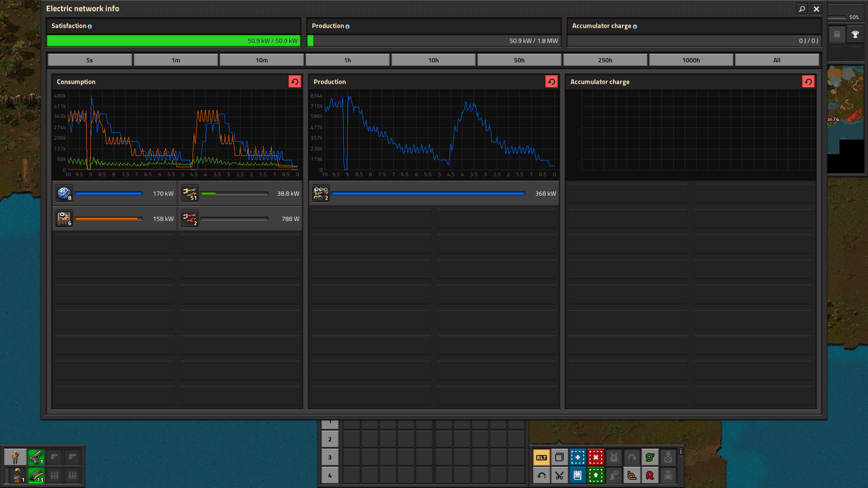This screenshot has height=488, width=868.
Task: Reset the Consumption graph with red button
Action: pos(294,82)
